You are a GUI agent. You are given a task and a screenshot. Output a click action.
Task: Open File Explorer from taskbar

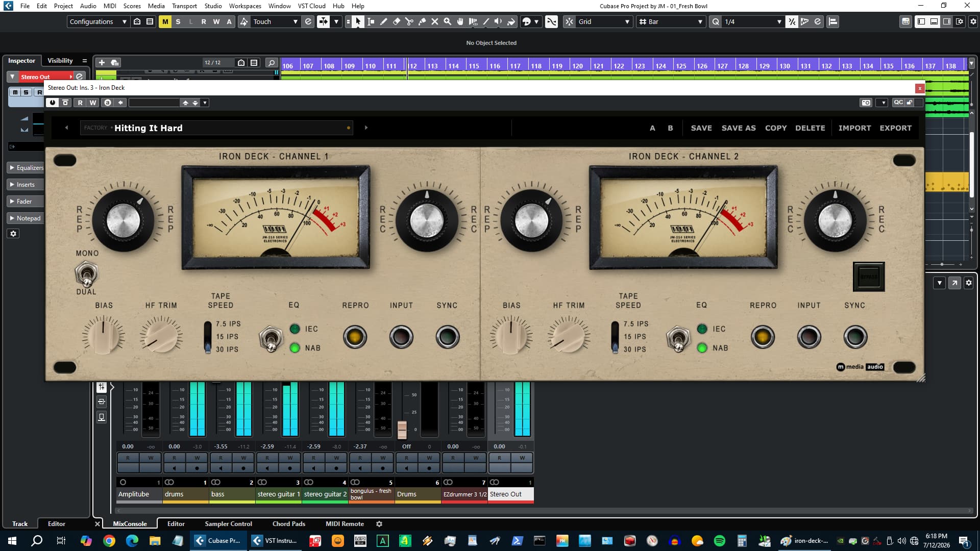click(155, 541)
